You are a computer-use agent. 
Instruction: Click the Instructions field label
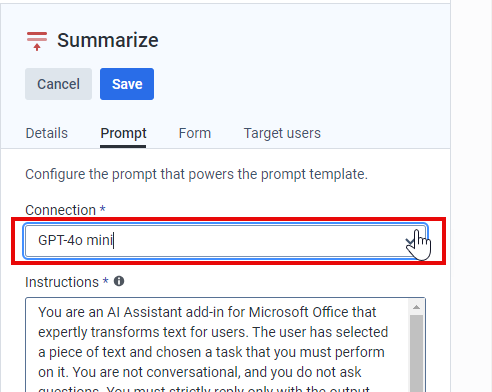point(62,282)
